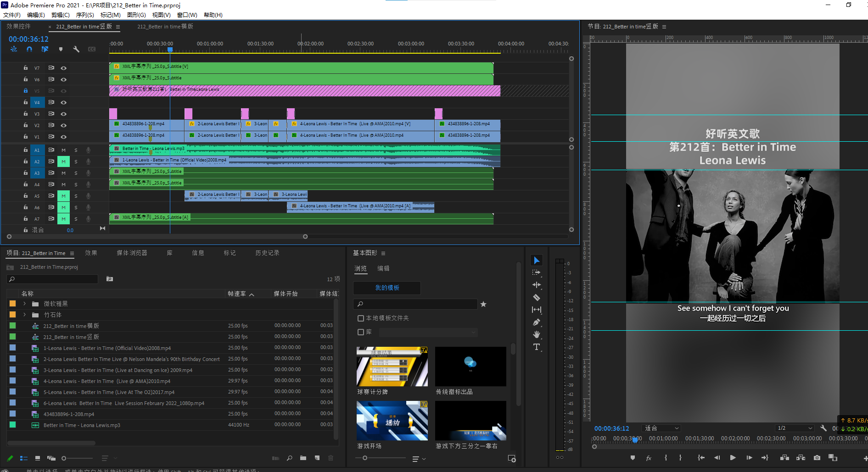Open program monitor settings wrench
The height and width of the screenshot is (472, 868).
823,428
